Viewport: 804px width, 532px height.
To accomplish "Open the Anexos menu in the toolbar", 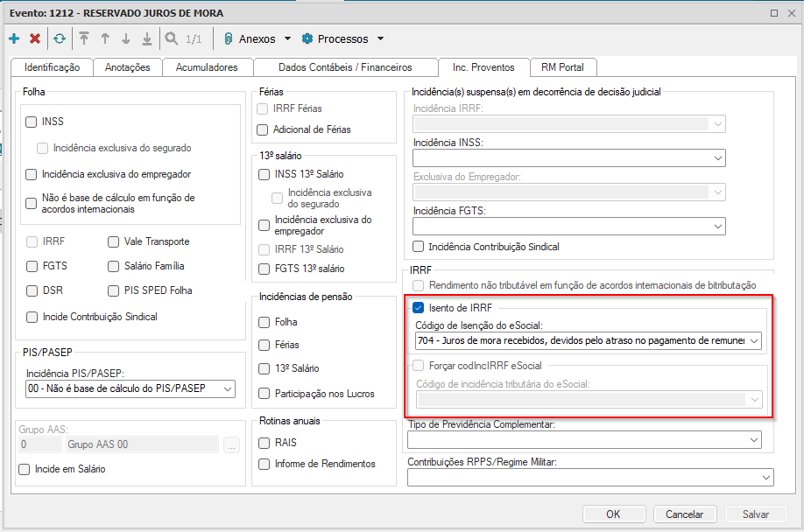I will [x=257, y=38].
